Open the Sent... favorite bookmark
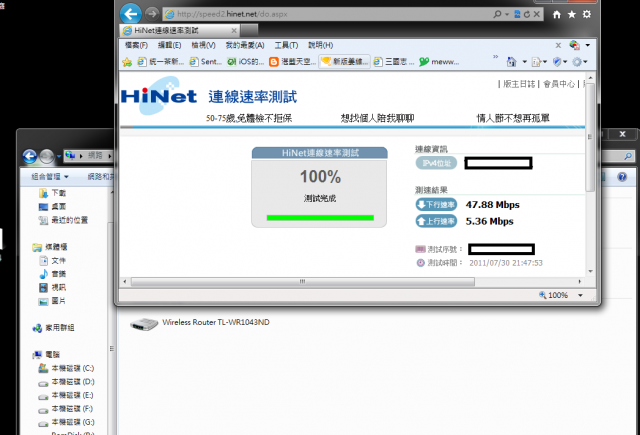 205,62
